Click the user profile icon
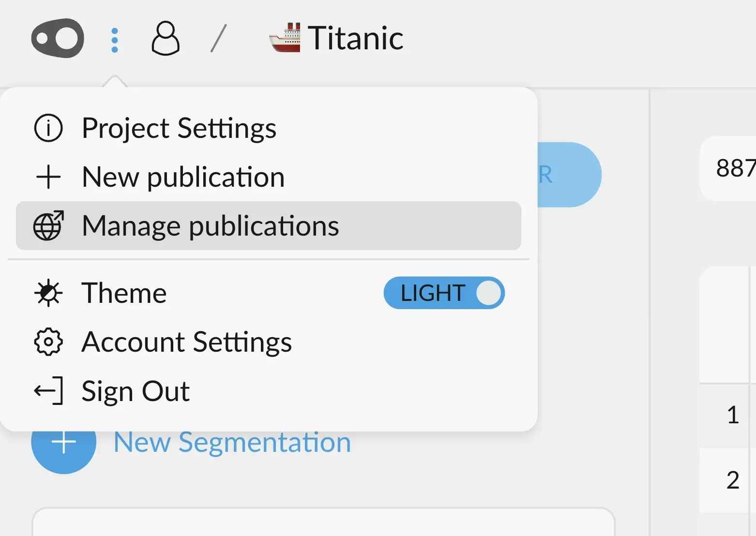 point(166,38)
